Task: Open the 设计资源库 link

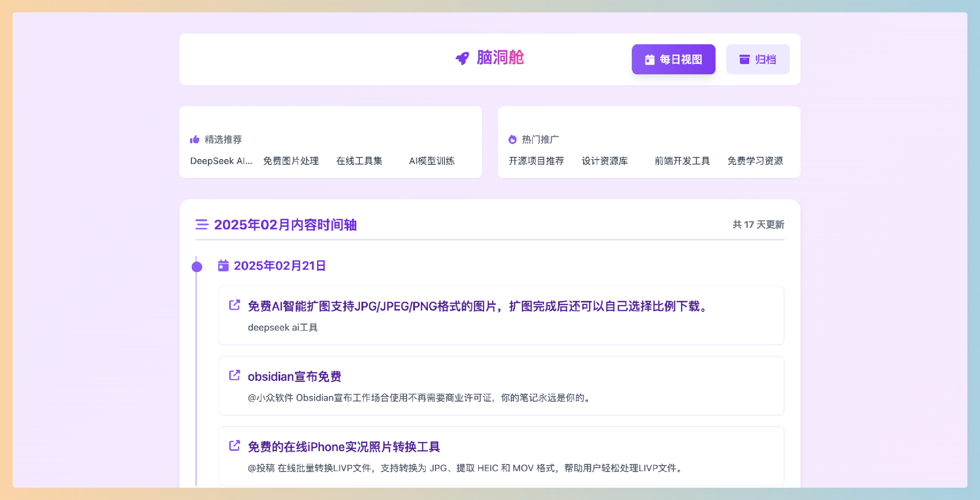Action: (605, 161)
